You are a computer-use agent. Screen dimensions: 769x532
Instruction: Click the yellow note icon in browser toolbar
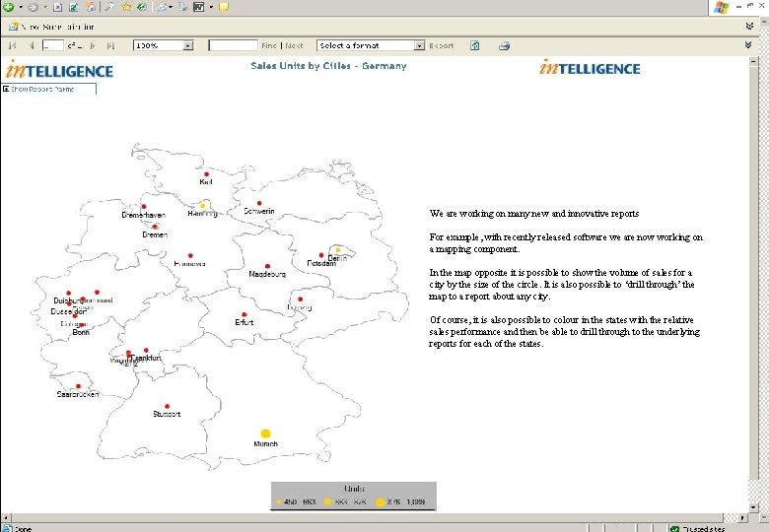[224, 7]
